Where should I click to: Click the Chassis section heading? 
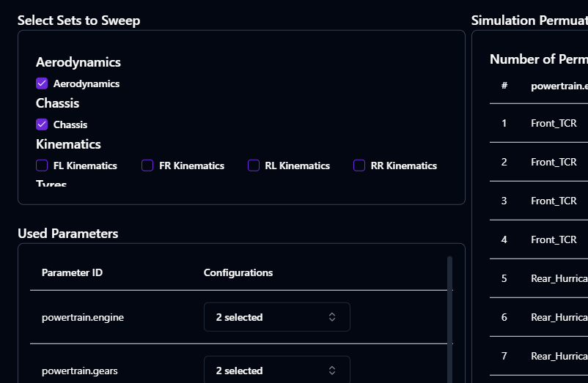(x=57, y=103)
